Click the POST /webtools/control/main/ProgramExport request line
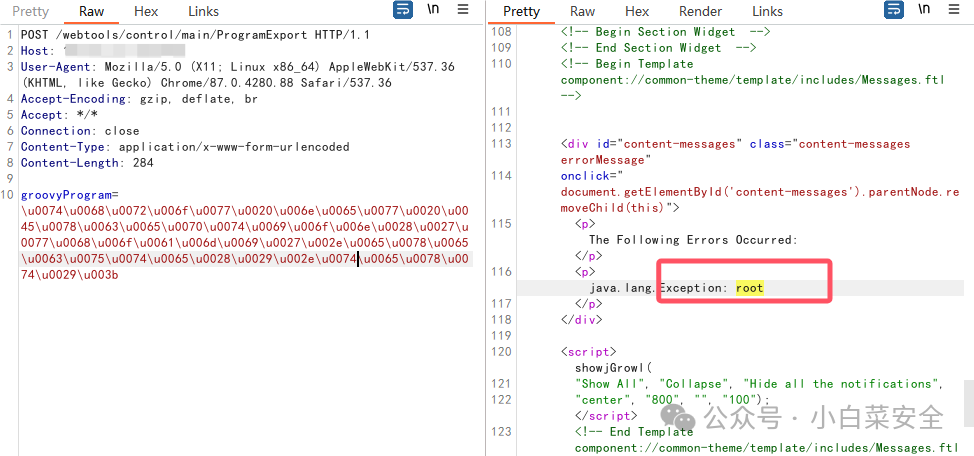 tap(196, 35)
